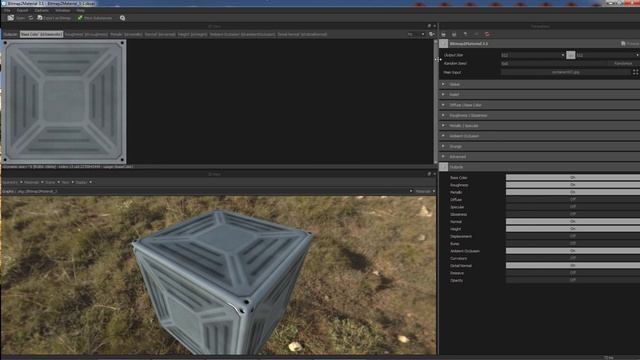Switch to the Height output tab
Screen dimensions: 640x360
pos(192,34)
